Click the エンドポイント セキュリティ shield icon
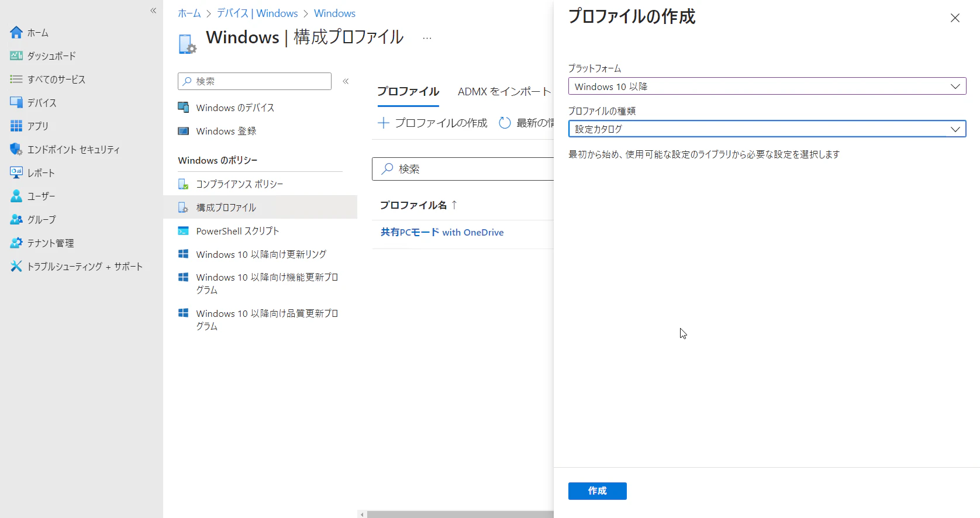The height and width of the screenshot is (518, 980). point(16,150)
